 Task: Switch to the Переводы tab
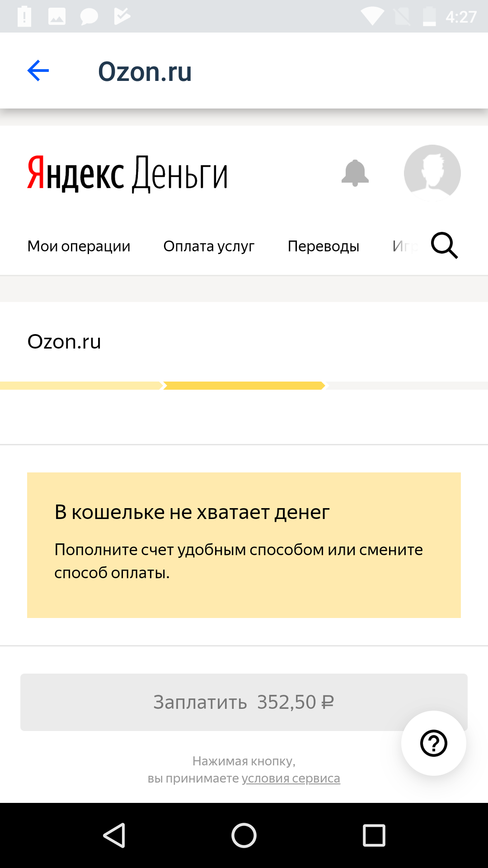(324, 246)
